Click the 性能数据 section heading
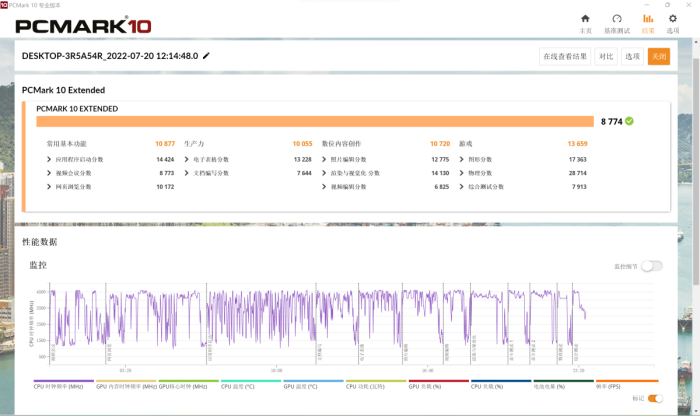700x416 pixels. click(40, 242)
